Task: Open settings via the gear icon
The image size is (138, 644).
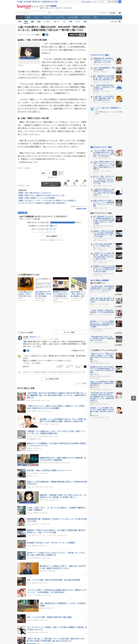Action: (120, 13)
